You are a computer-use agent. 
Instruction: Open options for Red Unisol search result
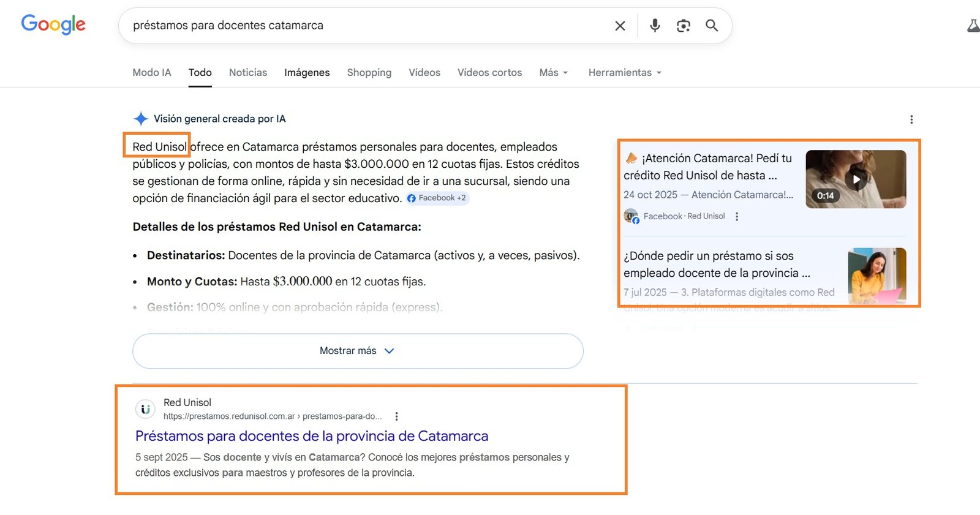pyautogui.click(x=396, y=416)
